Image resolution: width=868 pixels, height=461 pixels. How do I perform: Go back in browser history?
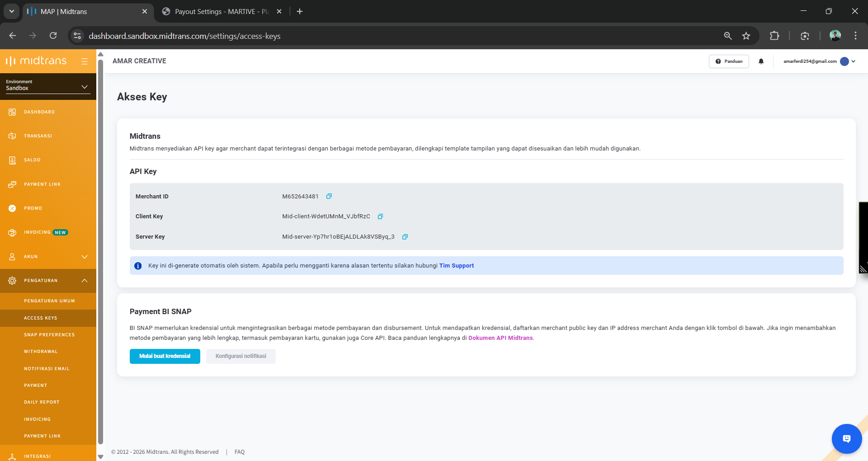pos(13,36)
